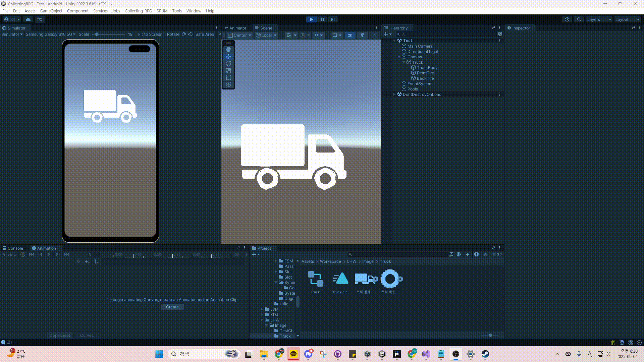Image resolution: width=644 pixels, height=362 pixels.
Task: Click the Create button in Animation window
Action: (172, 307)
